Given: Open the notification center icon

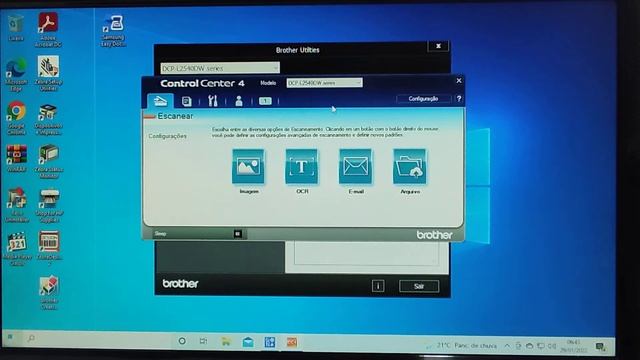Looking at the screenshot, I should point(600,347).
